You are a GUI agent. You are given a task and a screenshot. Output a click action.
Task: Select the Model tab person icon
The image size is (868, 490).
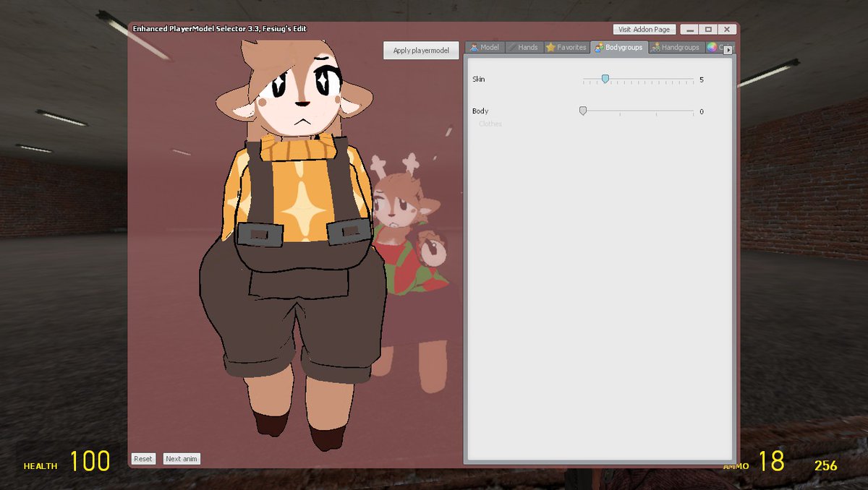click(475, 47)
